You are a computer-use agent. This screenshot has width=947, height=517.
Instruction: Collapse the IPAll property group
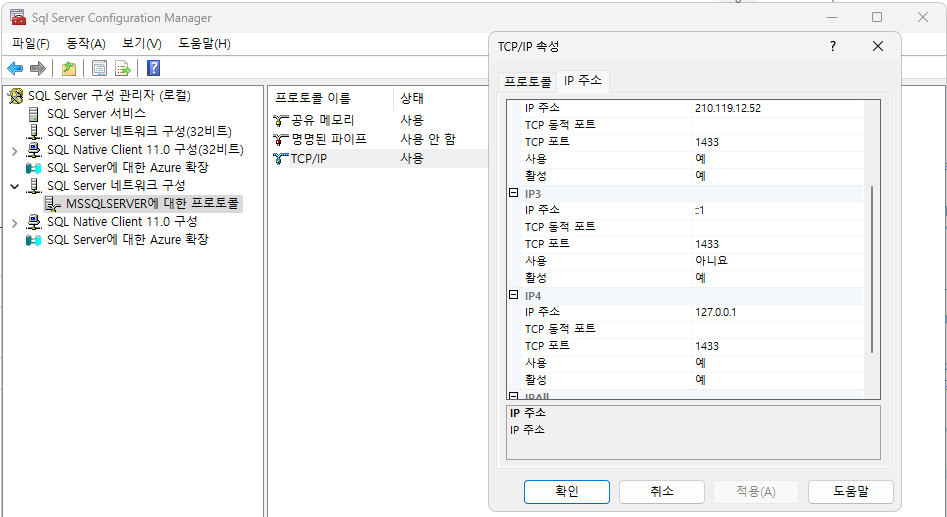(x=513, y=396)
